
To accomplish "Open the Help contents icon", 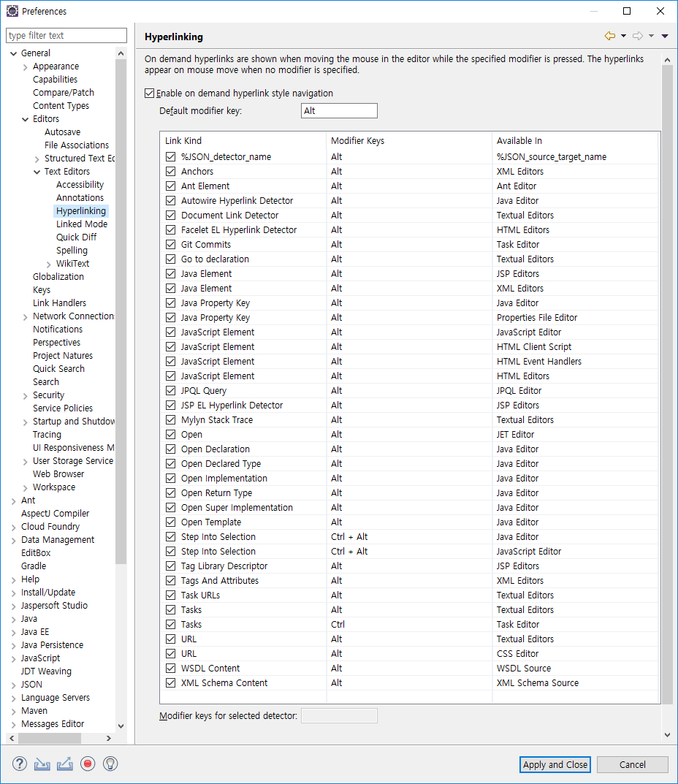I will pos(20,764).
